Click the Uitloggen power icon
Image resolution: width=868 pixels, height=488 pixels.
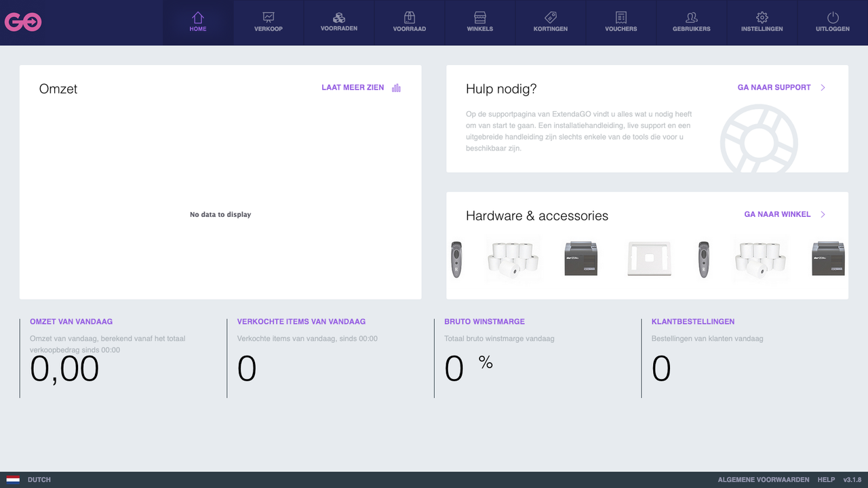coord(833,18)
